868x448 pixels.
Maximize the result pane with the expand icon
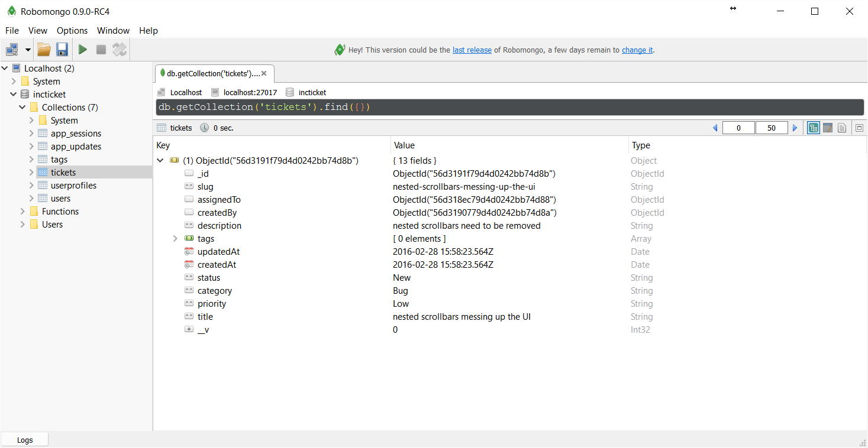click(859, 127)
